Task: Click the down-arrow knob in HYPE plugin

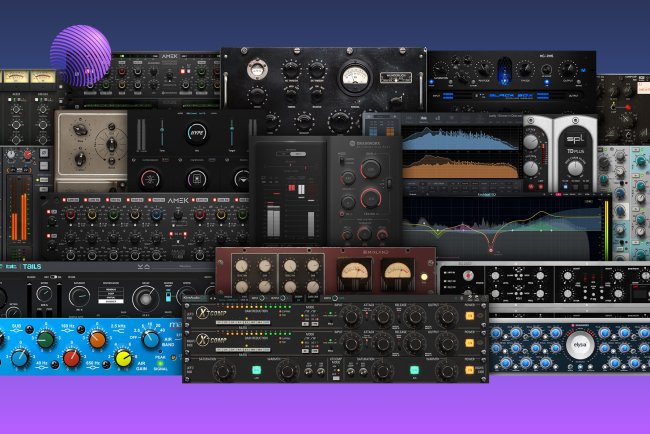Action: [243, 179]
